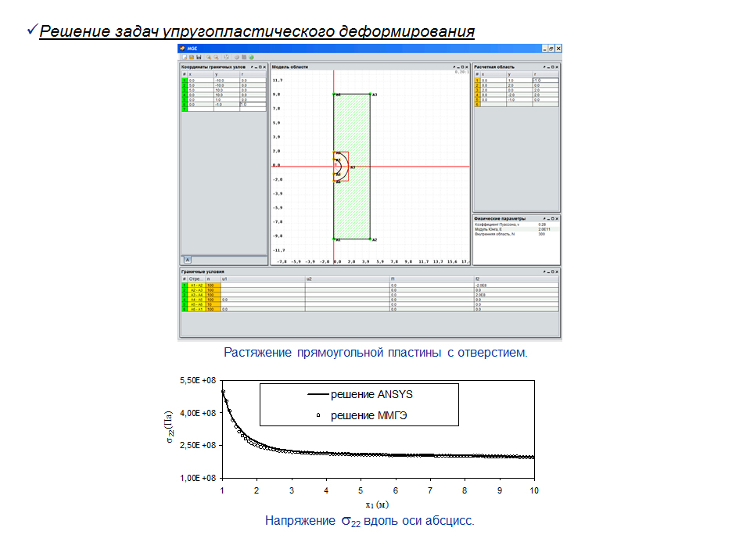Save the model with the floppy disk icon
Screen dimensions: 732x560
tap(199, 57)
